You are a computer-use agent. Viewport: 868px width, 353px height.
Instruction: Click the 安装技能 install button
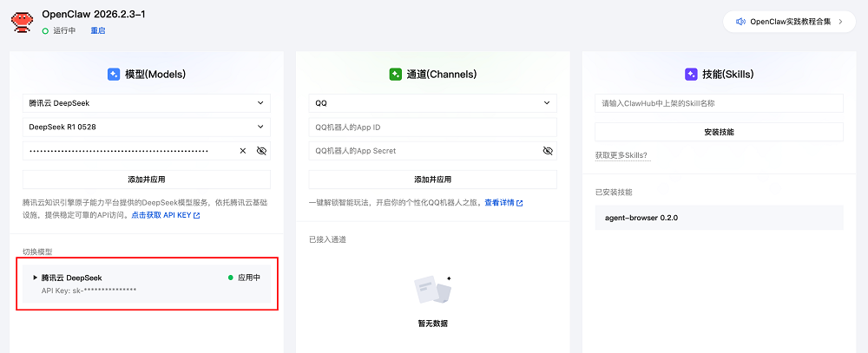pos(719,132)
